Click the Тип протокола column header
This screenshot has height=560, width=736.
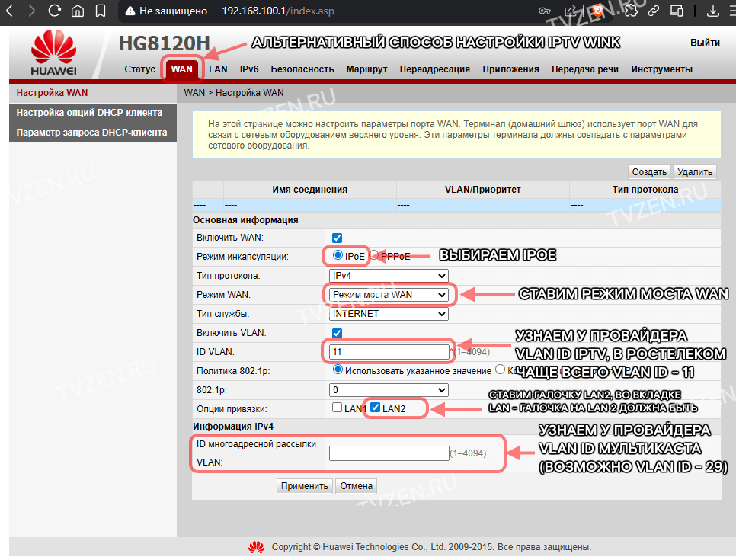(x=645, y=190)
